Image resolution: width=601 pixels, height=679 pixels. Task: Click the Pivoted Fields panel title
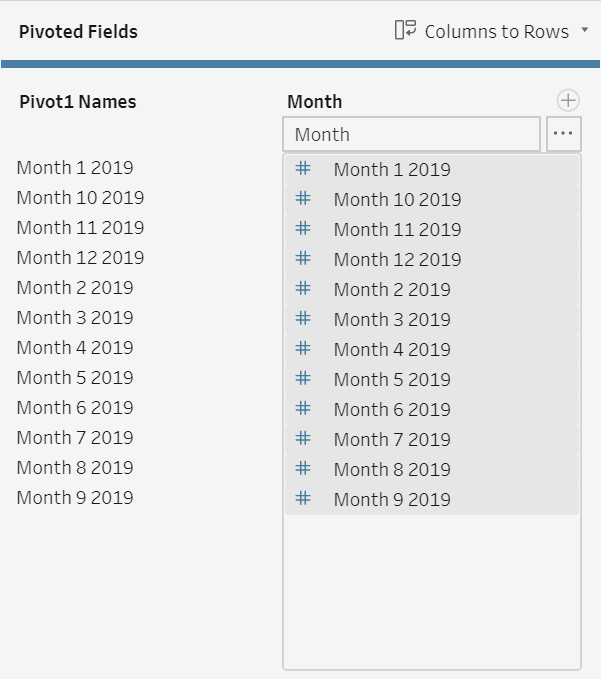pos(78,32)
